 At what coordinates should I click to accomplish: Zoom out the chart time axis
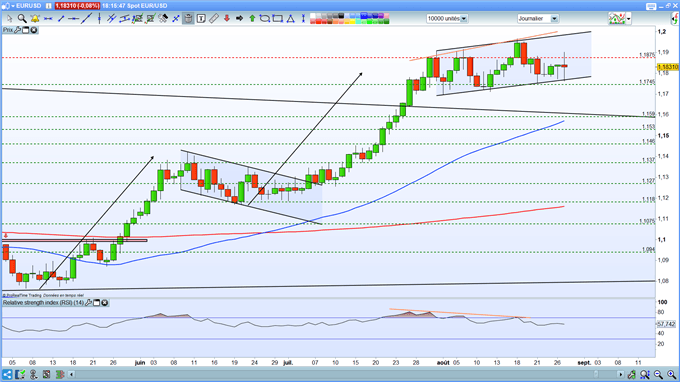click(658, 375)
